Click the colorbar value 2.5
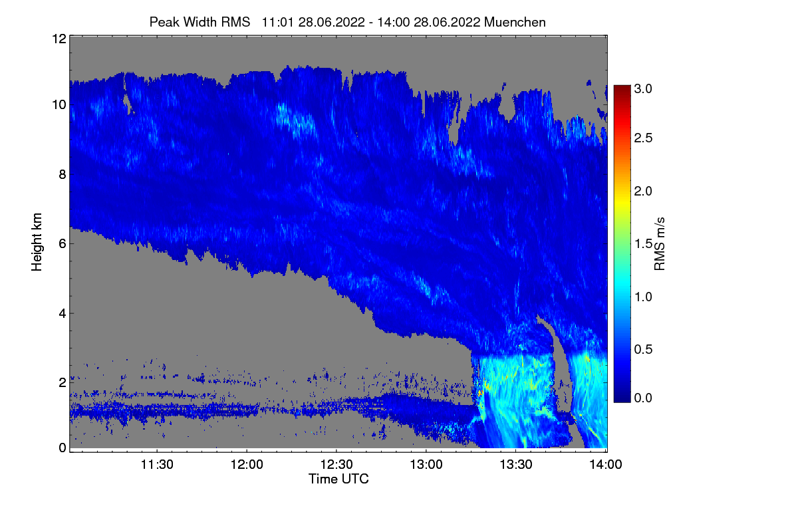This screenshot has height=532, width=798. click(x=644, y=138)
